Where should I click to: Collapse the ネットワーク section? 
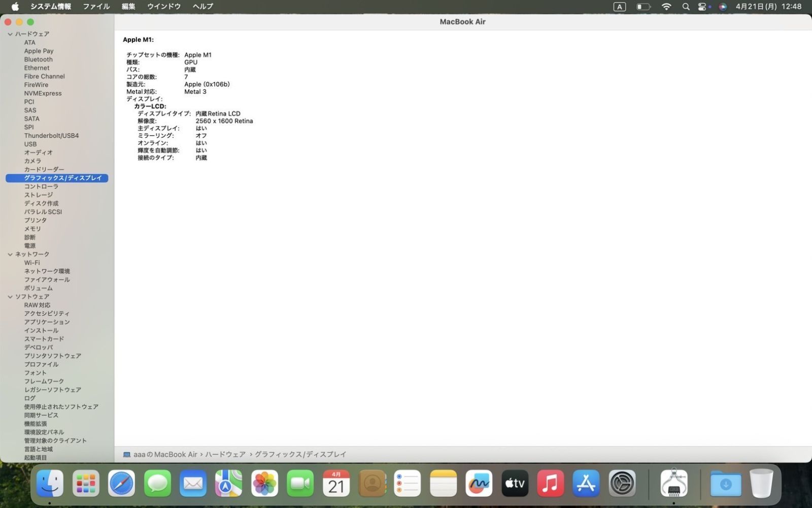10,254
